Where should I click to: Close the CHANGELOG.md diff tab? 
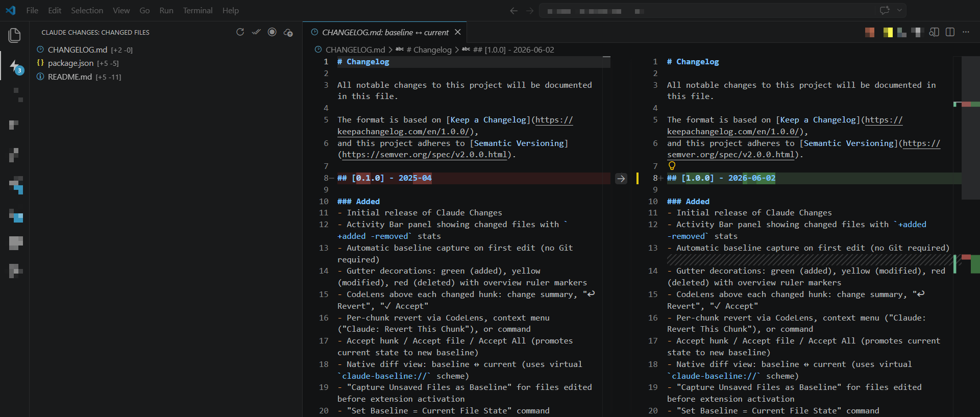tap(458, 32)
